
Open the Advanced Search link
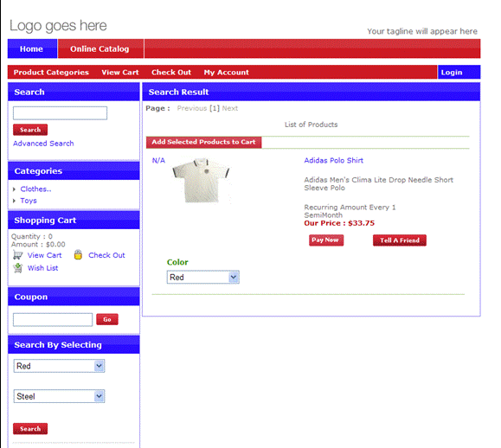[x=43, y=144]
